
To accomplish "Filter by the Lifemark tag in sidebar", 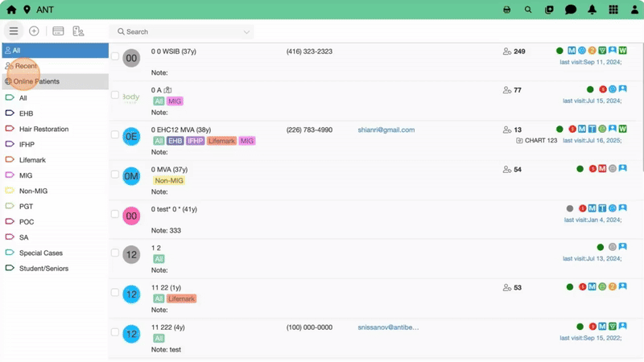I will pyautogui.click(x=32, y=160).
